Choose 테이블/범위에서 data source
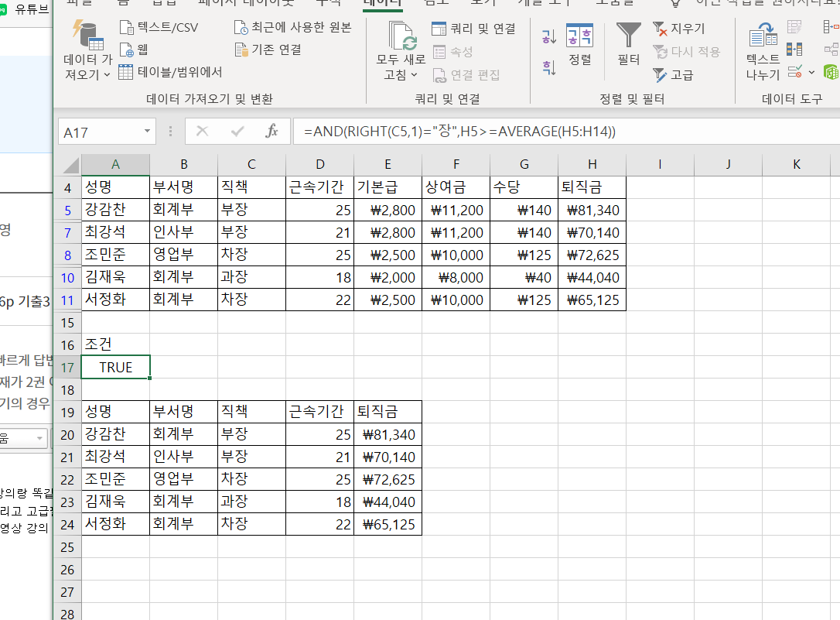The width and height of the screenshot is (840, 620). 170,72
